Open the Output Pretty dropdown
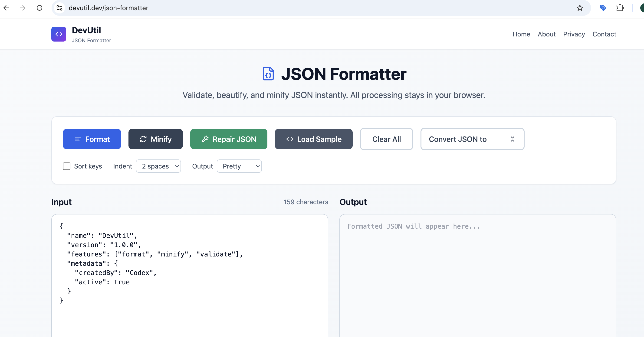Image resolution: width=644 pixels, height=337 pixels. point(239,166)
